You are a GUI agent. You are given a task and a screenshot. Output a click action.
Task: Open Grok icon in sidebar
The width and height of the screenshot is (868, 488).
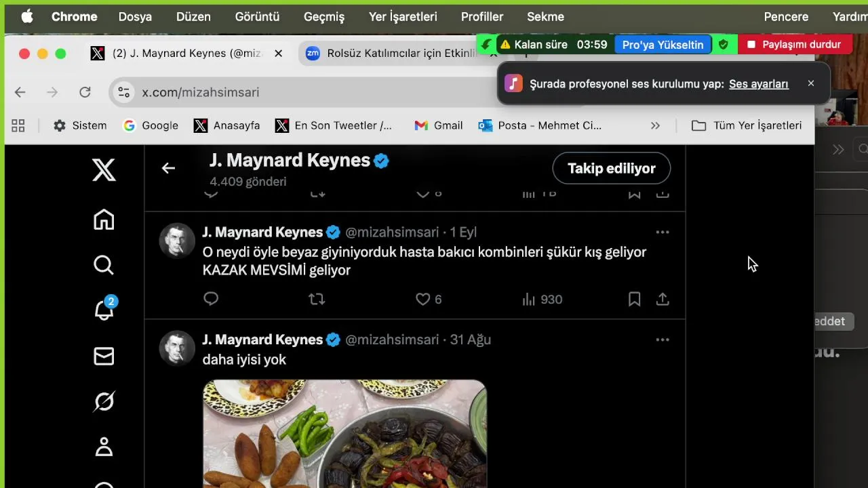coord(104,402)
